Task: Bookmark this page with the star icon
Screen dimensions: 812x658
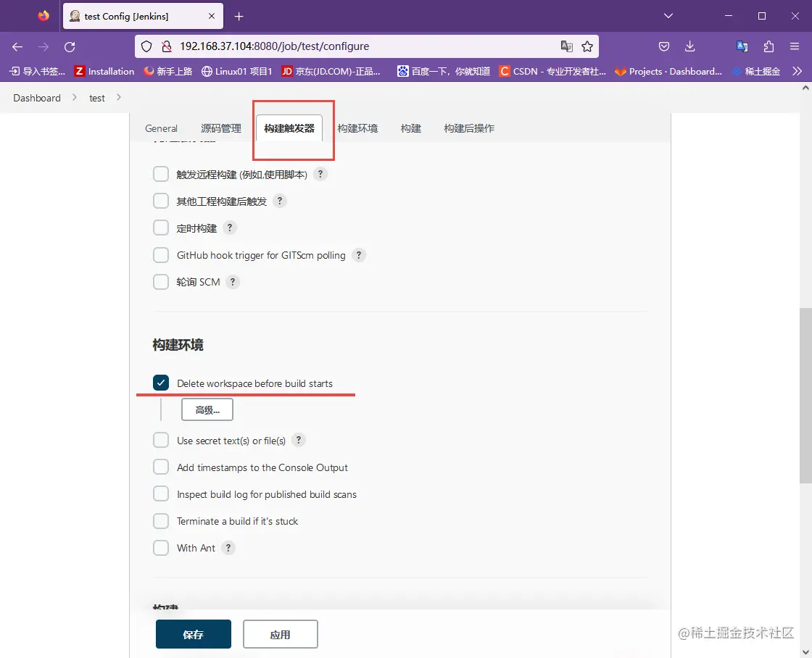Action: click(x=587, y=46)
